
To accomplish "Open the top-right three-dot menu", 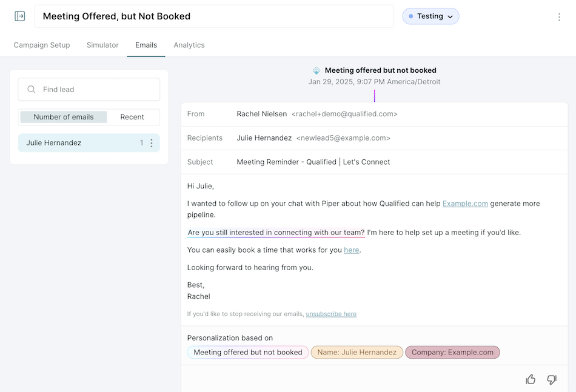I will [x=559, y=17].
